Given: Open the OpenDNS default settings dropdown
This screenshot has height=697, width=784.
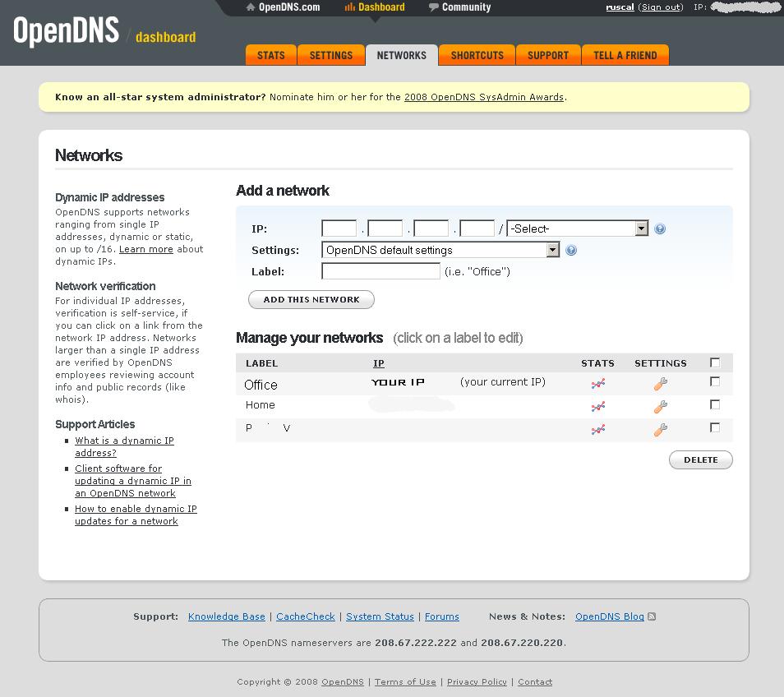Looking at the screenshot, I should click(x=440, y=250).
